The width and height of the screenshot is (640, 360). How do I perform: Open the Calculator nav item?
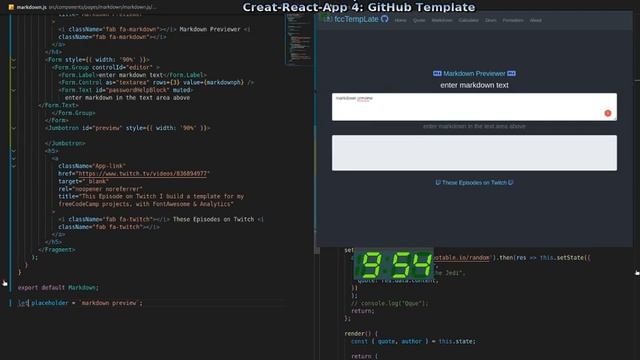click(468, 20)
